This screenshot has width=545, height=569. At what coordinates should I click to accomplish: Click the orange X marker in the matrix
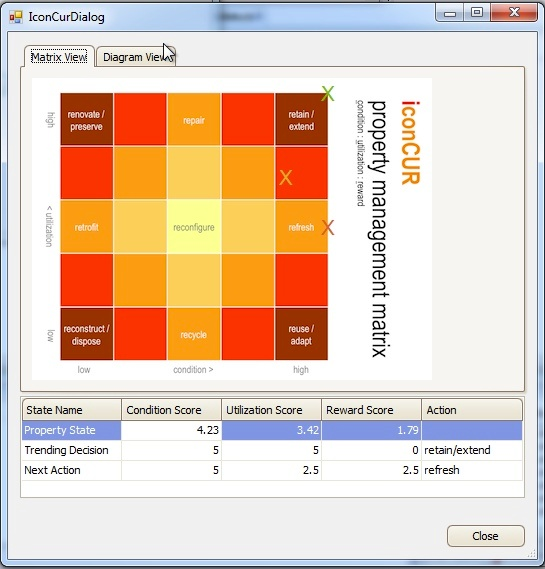point(286,178)
